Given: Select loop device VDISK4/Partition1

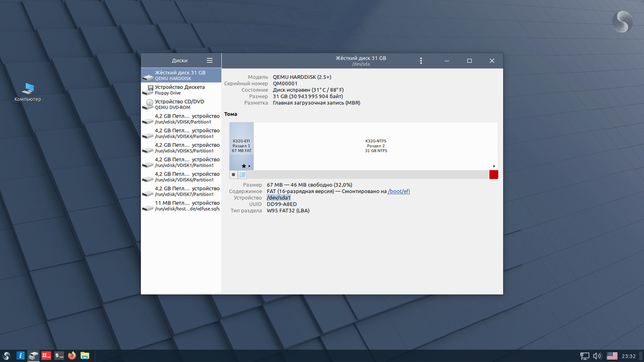Looking at the screenshot, I should point(181,133).
